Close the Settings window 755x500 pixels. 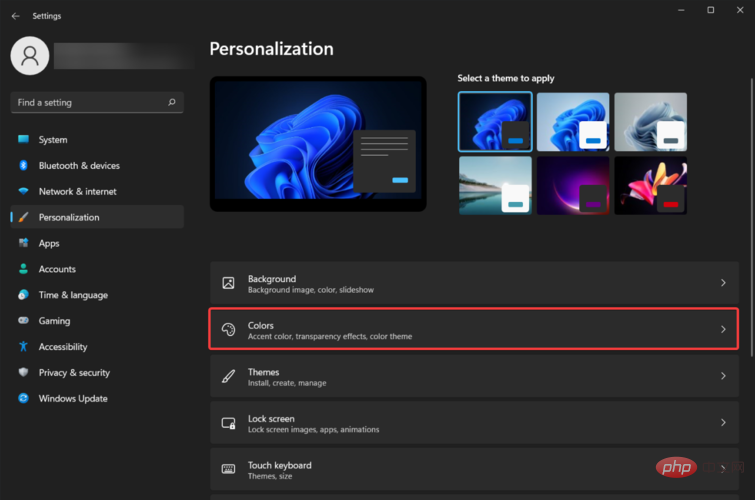click(x=740, y=10)
